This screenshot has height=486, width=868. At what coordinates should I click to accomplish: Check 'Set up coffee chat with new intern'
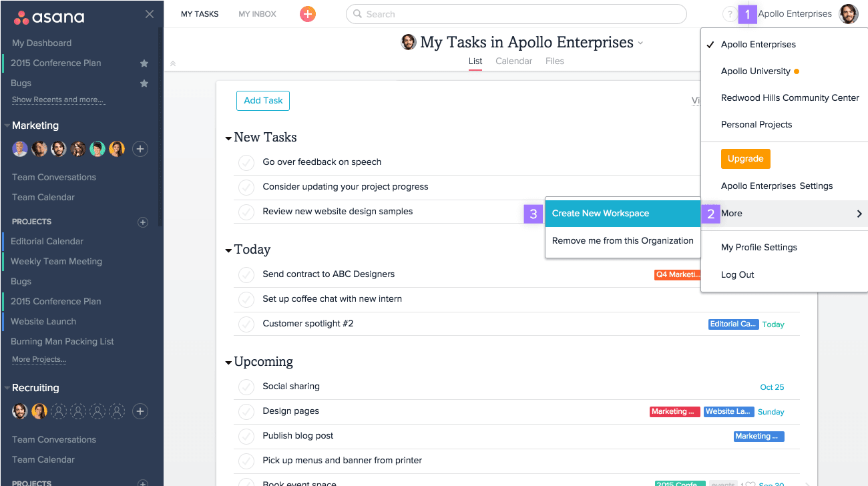pos(246,299)
